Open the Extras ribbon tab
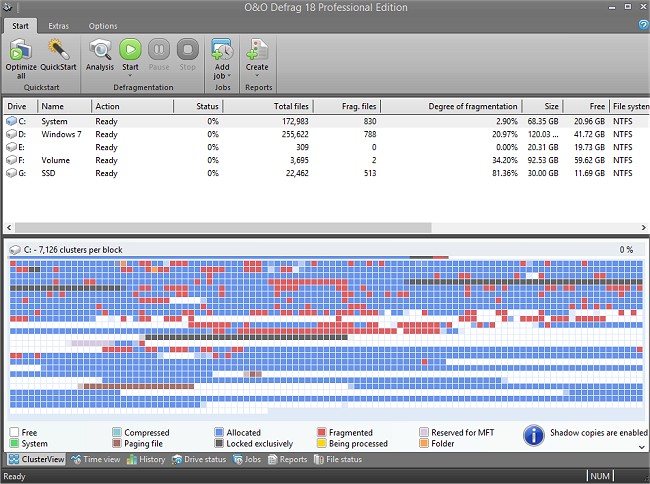The height and width of the screenshot is (484, 650). coord(58,26)
